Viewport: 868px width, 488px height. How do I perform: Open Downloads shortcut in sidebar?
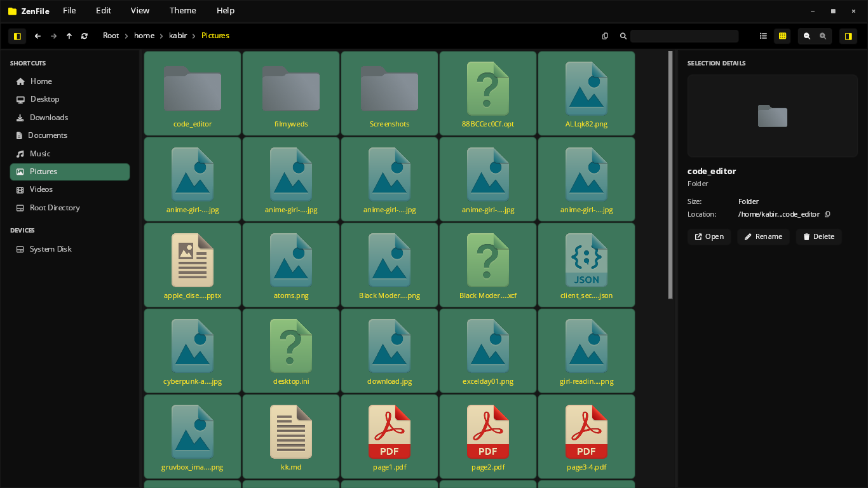70,118
